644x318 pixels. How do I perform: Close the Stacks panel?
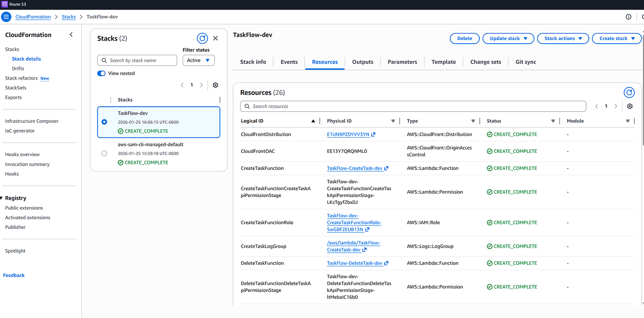pos(215,38)
